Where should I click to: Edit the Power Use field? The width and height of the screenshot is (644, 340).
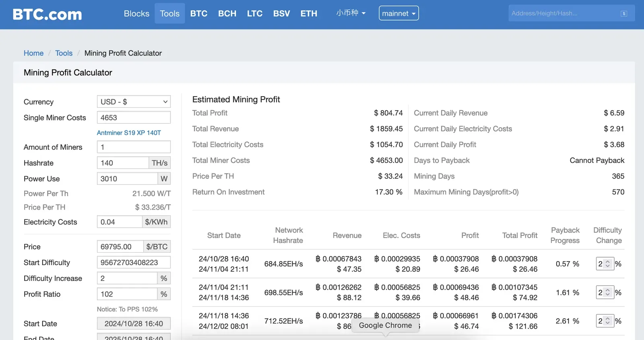click(x=127, y=179)
